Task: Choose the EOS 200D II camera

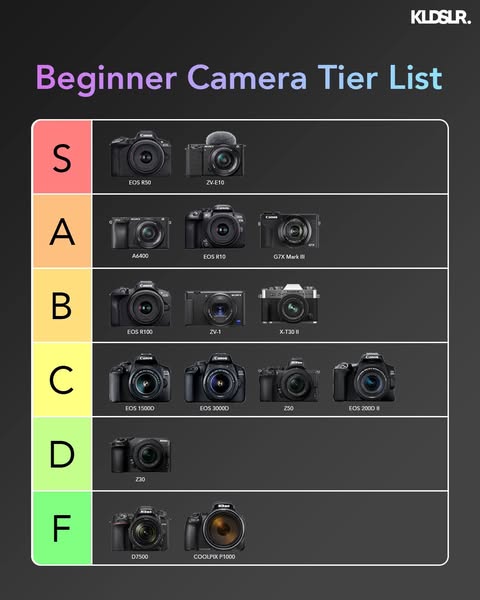Action: pyautogui.click(x=364, y=377)
